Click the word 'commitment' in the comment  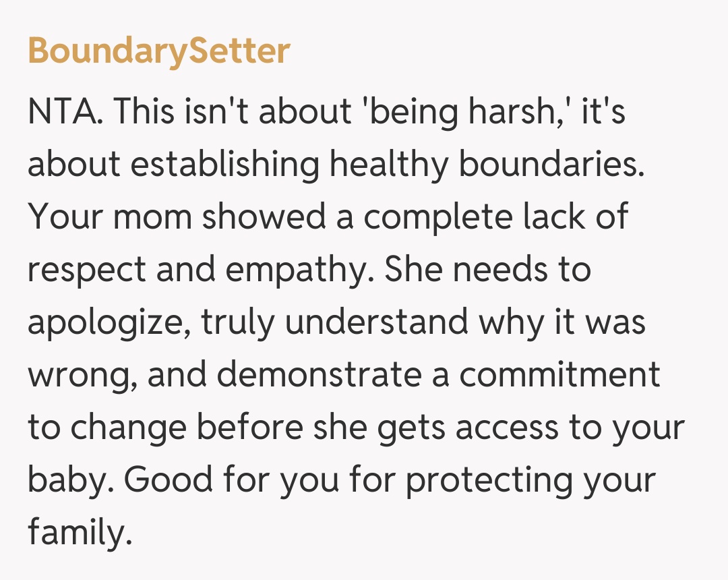pyautogui.click(x=559, y=375)
